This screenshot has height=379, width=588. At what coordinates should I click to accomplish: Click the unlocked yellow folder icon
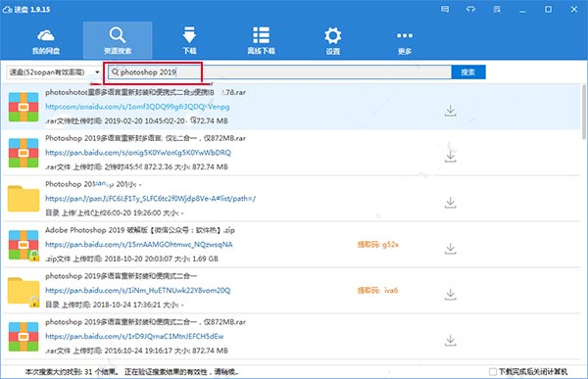[x=24, y=199]
